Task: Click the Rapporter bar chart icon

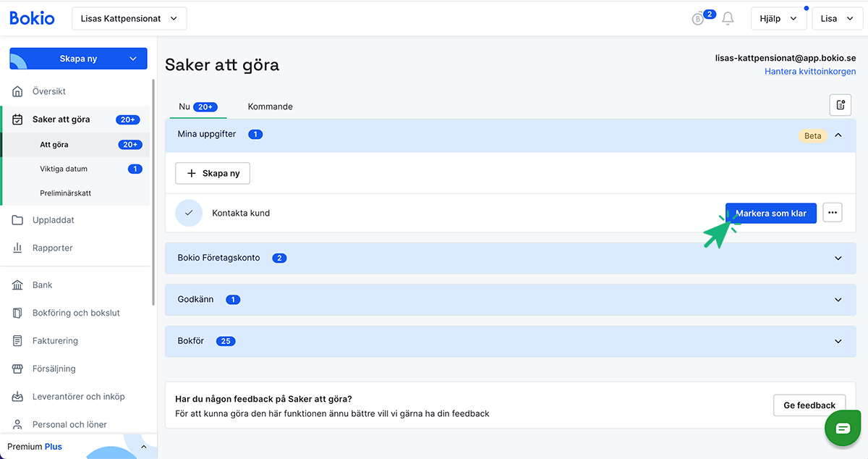Action: click(x=17, y=248)
